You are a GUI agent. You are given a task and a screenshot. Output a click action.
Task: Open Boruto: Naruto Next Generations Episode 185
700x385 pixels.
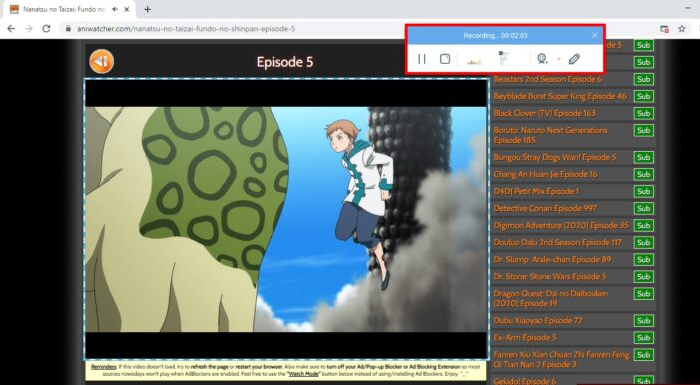click(x=550, y=135)
